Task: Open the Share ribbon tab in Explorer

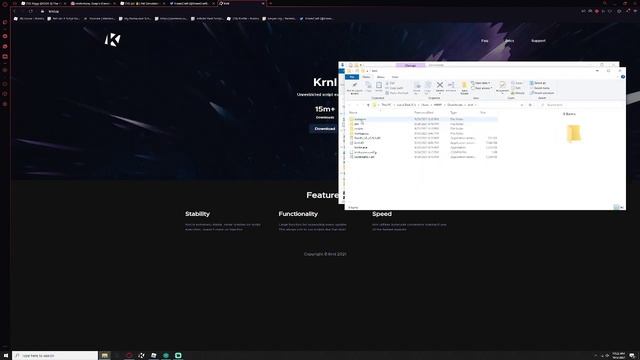Action: coord(380,77)
